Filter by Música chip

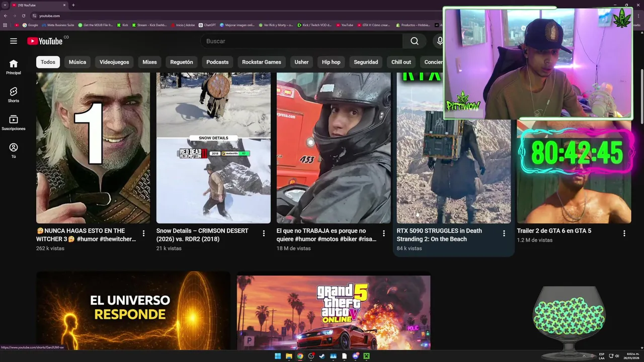(x=77, y=62)
